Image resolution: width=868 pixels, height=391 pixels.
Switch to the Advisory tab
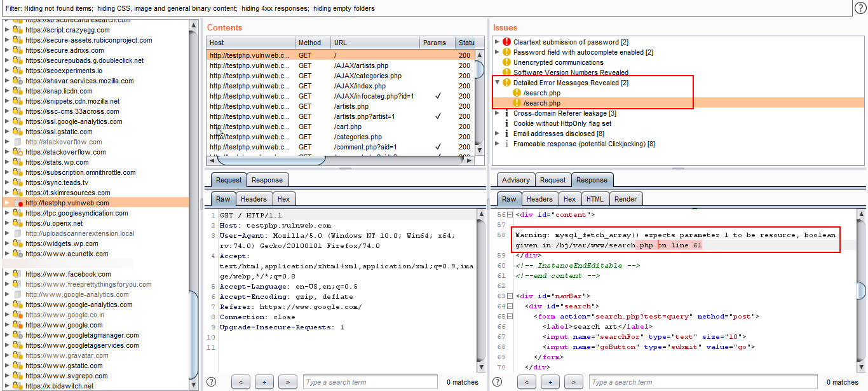coord(516,180)
